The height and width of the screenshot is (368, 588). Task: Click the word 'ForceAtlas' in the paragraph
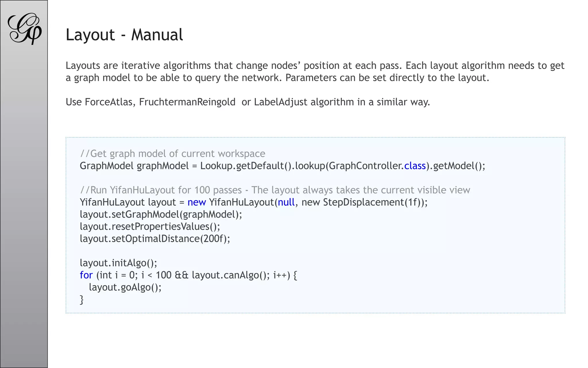pos(109,102)
